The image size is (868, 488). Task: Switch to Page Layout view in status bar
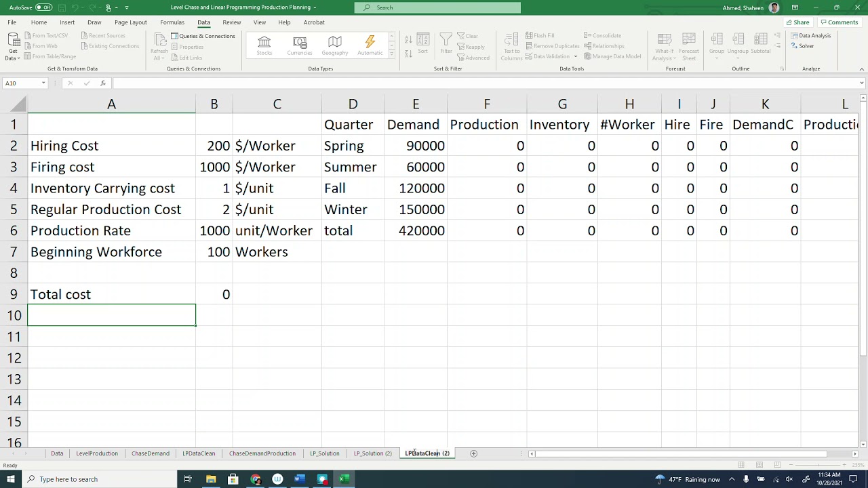759,465
